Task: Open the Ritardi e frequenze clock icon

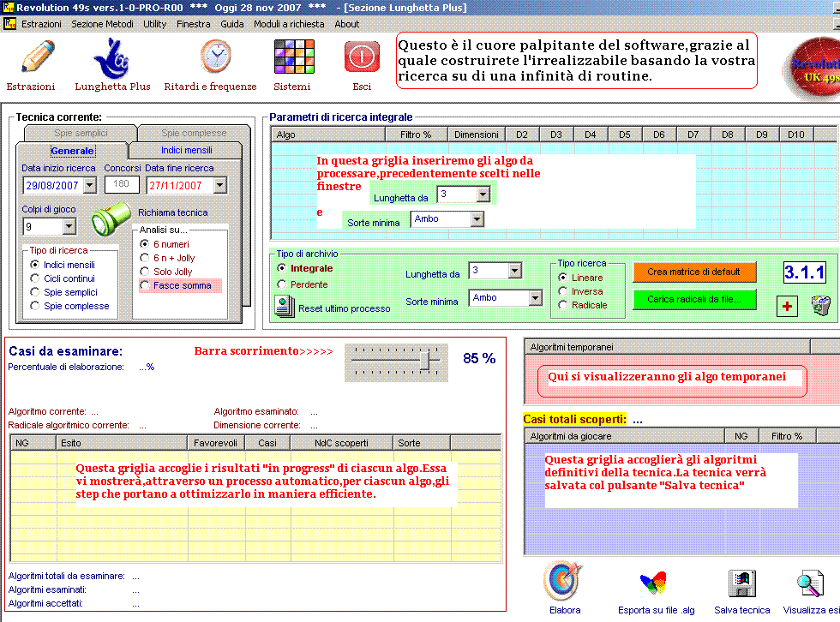Action: tap(216, 57)
